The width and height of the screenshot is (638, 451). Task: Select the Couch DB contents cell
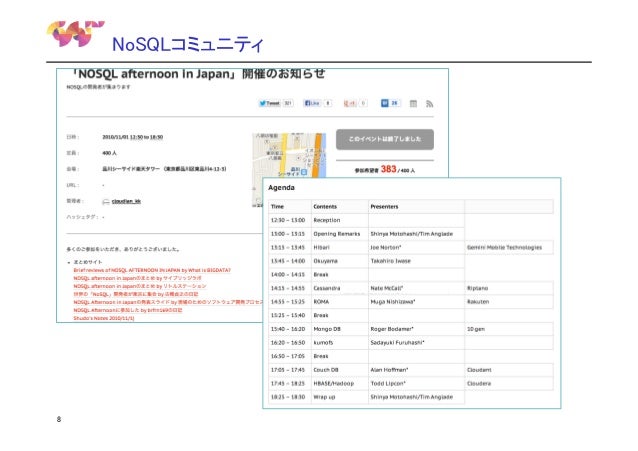(x=340, y=370)
